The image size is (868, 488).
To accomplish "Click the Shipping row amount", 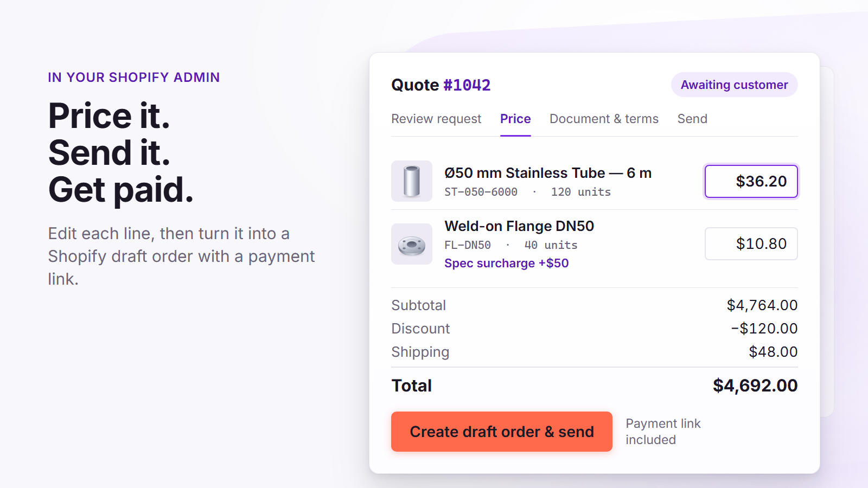I will tap(773, 352).
